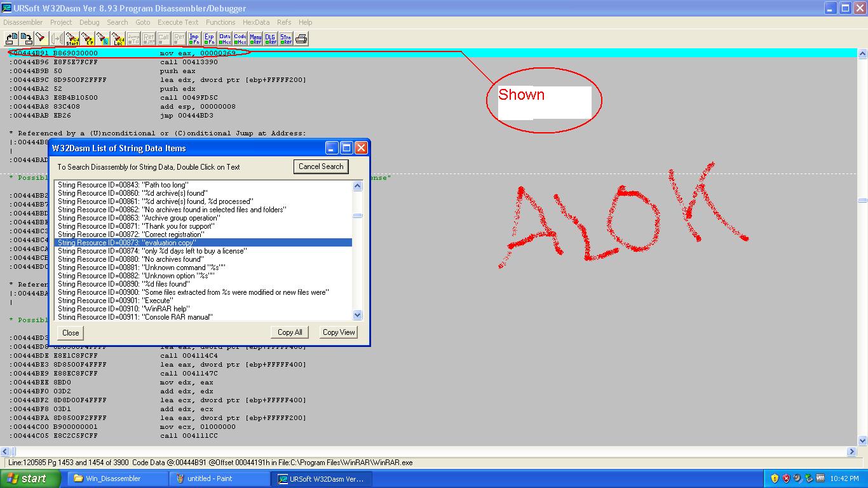Click the Copy All button
Viewport: 868px width, 488px height.
tap(290, 332)
